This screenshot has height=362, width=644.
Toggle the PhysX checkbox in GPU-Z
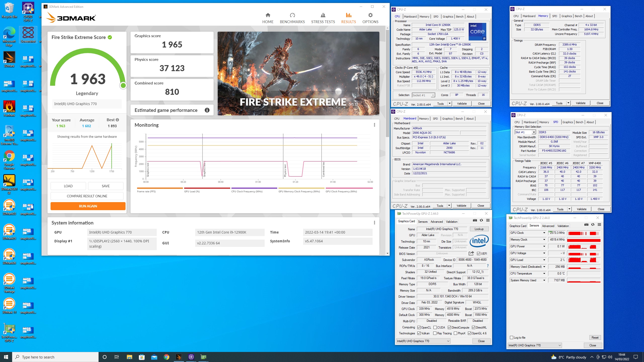tap(455, 333)
